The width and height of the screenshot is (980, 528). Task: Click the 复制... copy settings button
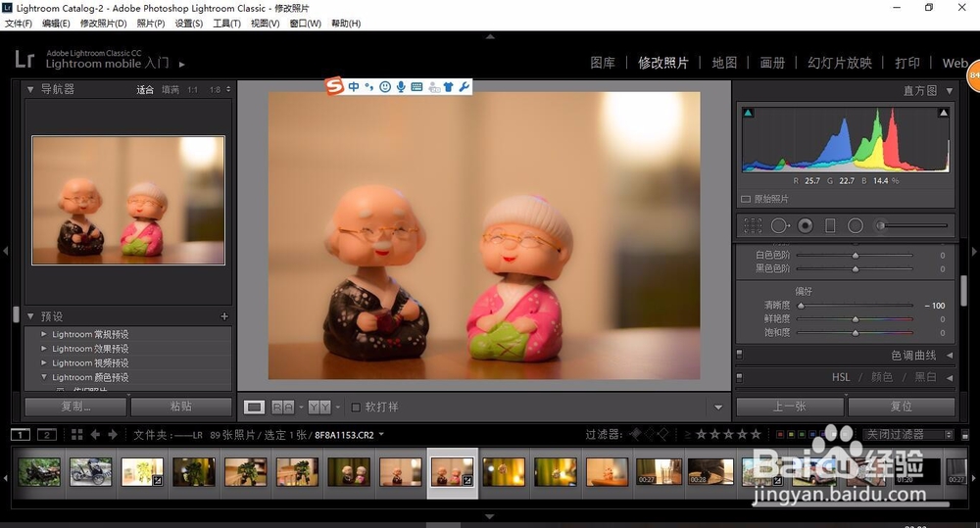click(75, 407)
